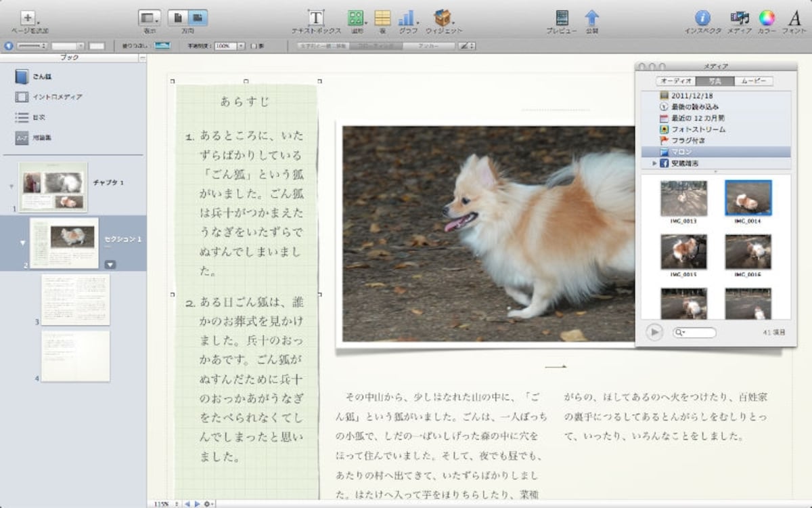Switch to portrait orientation button
812x508 pixels.
[178, 18]
